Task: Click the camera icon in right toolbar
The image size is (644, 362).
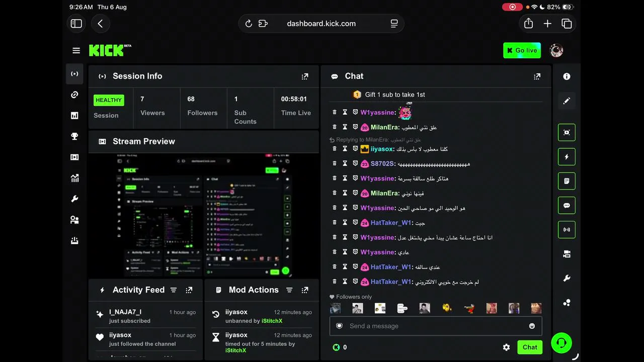Action: coord(567,254)
